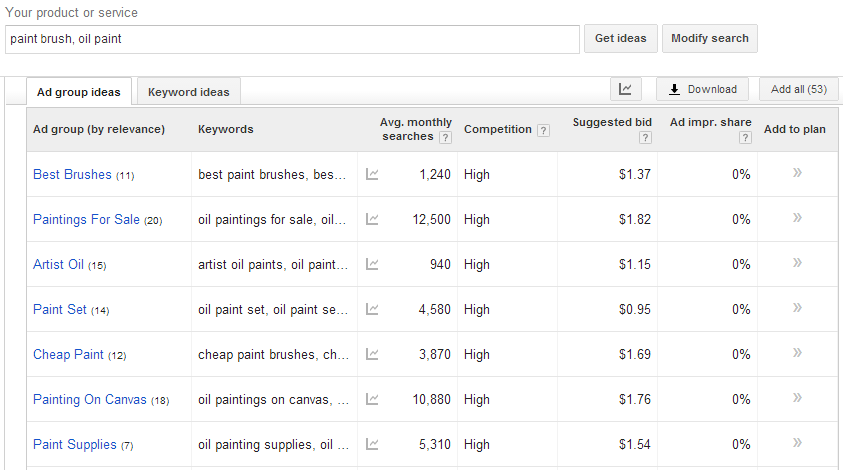Open the chart view icon beside Download

coord(626,89)
